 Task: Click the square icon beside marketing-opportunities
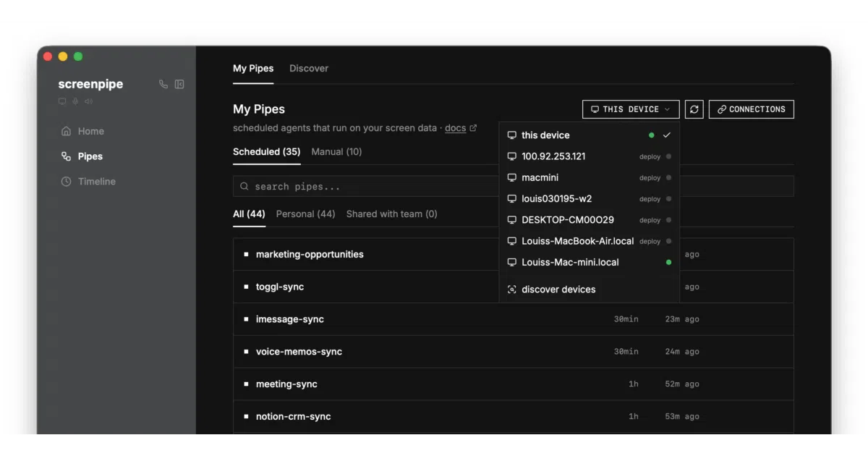point(246,255)
